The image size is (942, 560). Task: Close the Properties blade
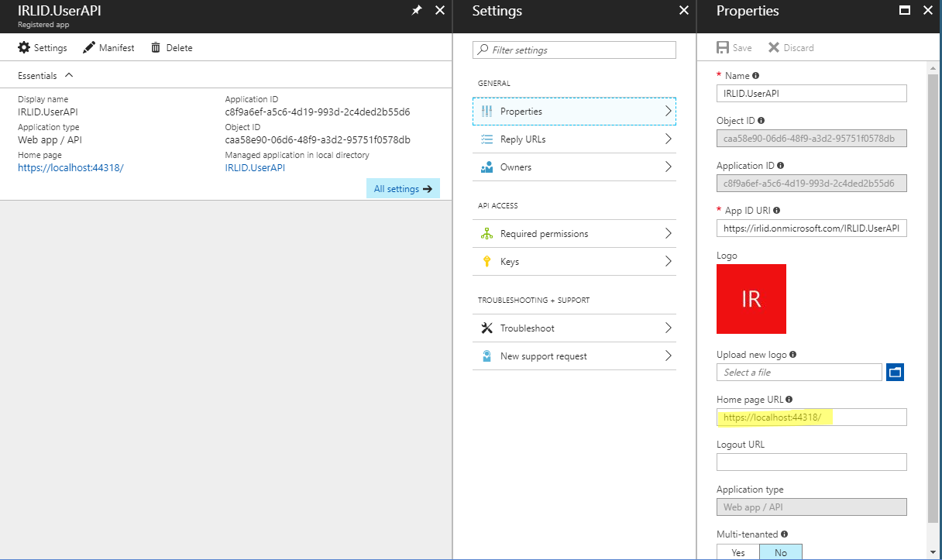click(928, 11)
